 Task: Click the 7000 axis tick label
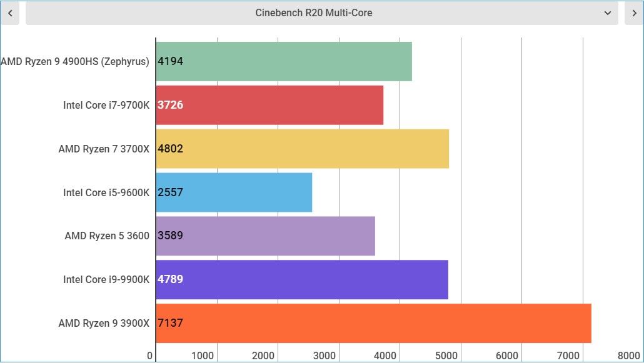tap(568, 356)
